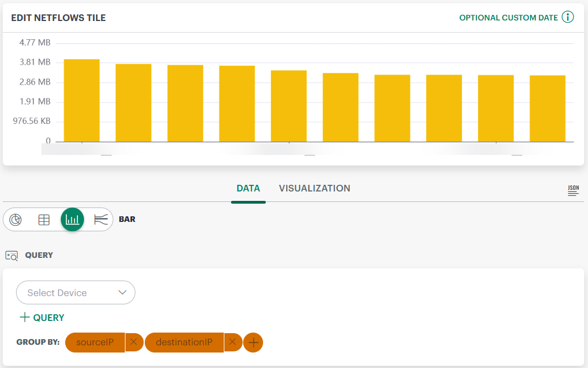Click the sourceIP group-by chip

(x=95, y=343)
